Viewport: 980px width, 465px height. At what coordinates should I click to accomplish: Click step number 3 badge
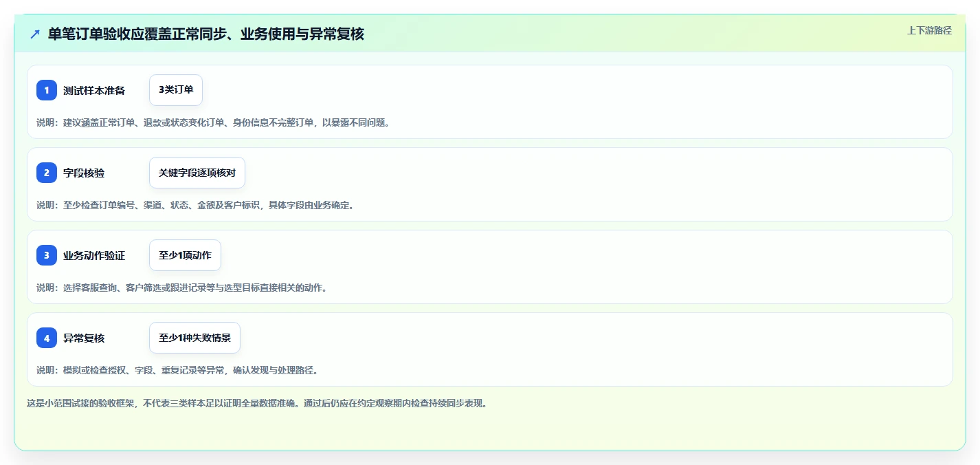coord(47,255)
